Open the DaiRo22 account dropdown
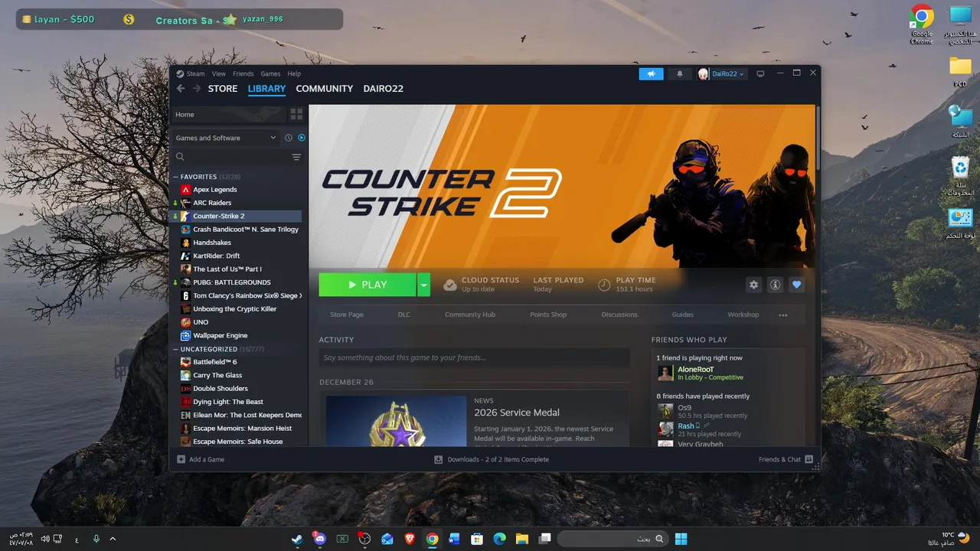The height and width of the screenshot is (551, 980). [721, 73]
